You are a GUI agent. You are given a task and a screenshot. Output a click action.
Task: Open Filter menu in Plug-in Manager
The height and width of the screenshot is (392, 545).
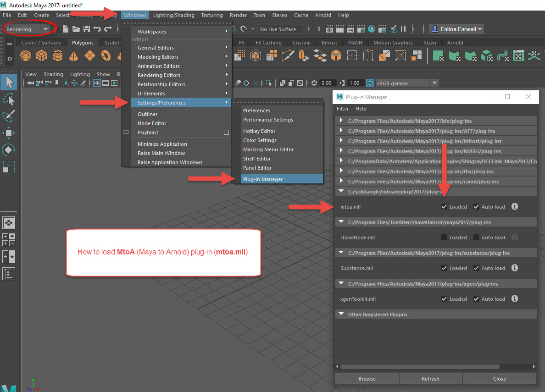tap(343, 109)
